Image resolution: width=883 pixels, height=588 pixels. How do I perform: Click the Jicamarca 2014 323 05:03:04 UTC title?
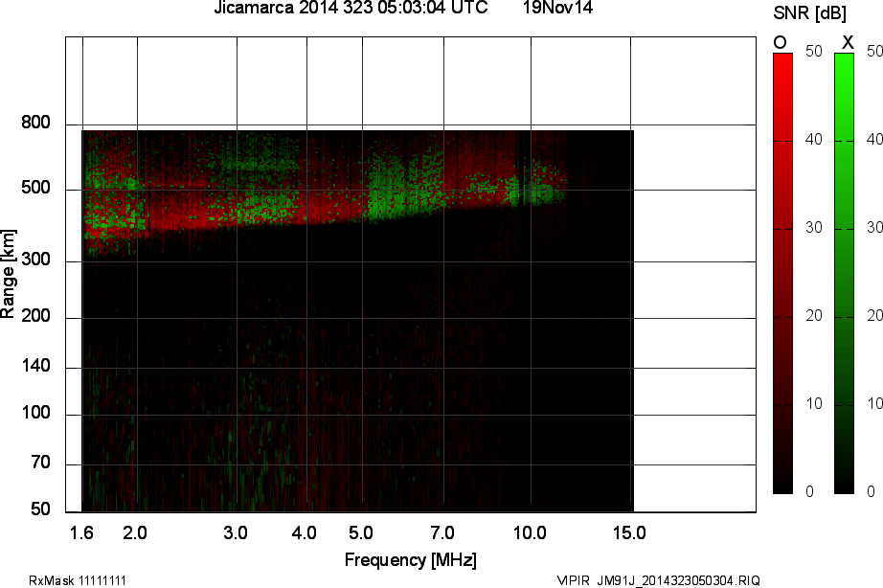351,8
